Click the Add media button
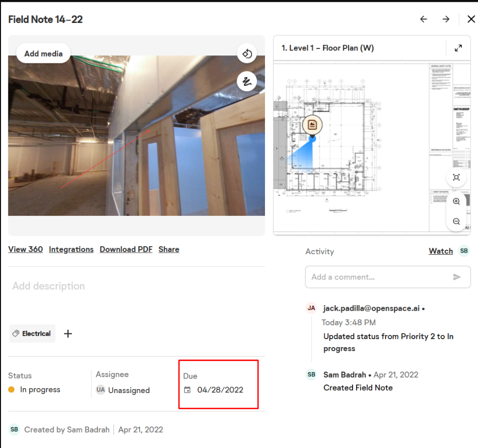This screenshot has width=478, height=448. 43,53
